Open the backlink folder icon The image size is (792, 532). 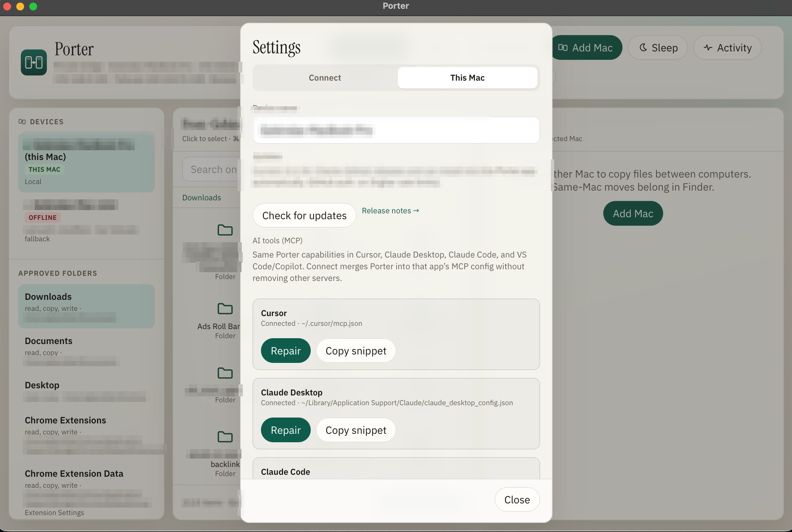point(225,437)
